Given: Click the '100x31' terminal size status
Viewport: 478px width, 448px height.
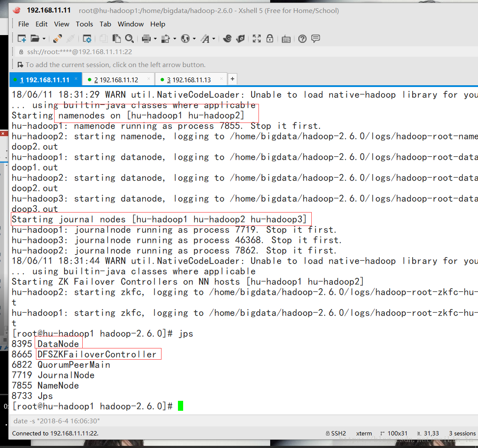Looking at the screenshot, I should [394, 433].
